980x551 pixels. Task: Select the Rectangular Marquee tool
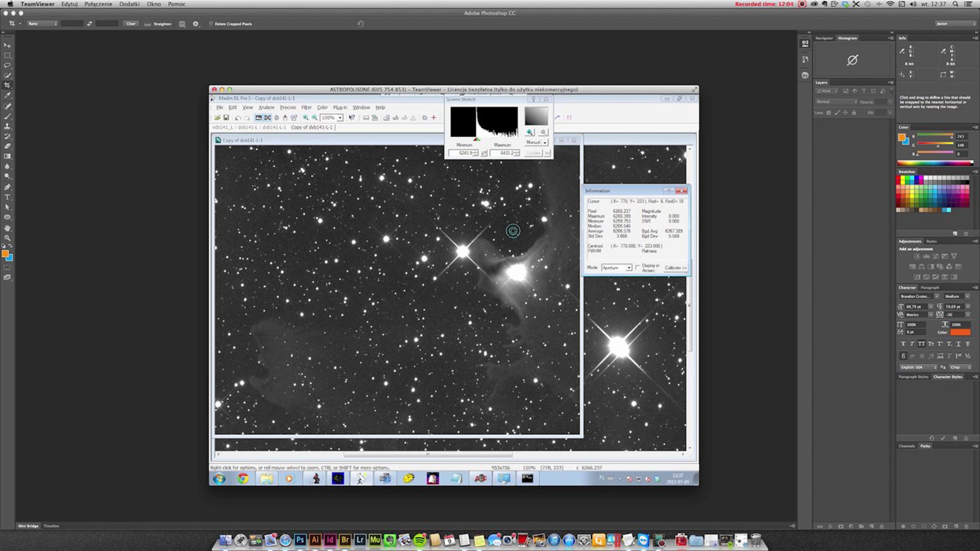pos(7,56)
